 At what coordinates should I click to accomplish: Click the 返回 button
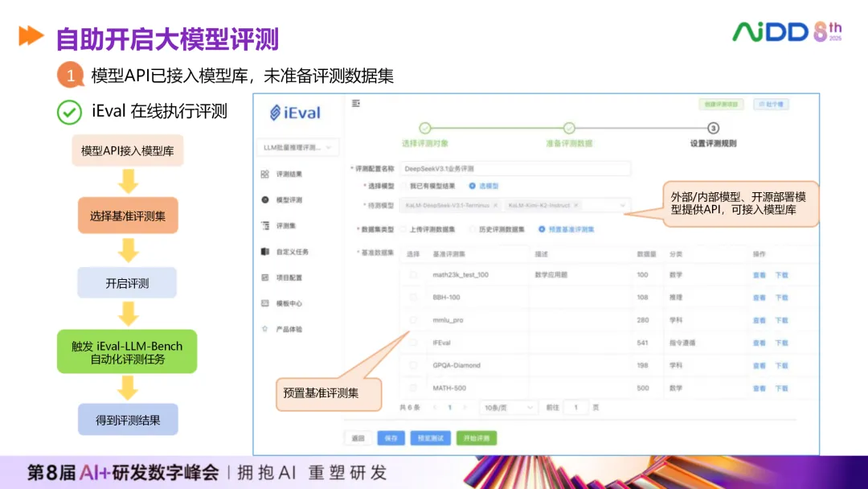point(358,438)
